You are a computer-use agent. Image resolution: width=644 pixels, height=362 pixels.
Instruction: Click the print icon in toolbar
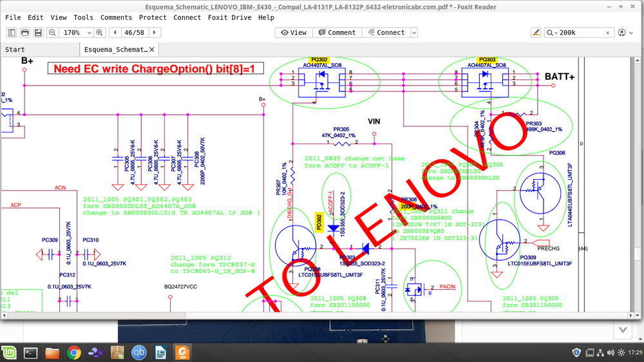click(25, 32)
